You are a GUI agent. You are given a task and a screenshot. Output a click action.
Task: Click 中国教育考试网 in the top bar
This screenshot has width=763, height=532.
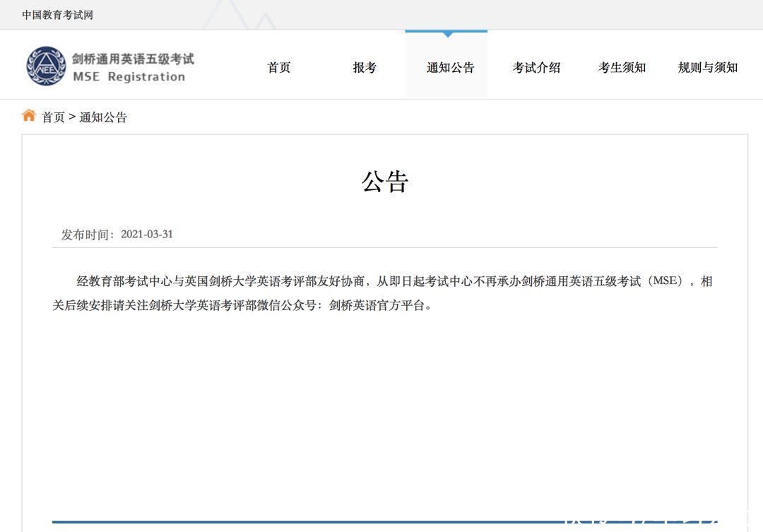pyautogui.click(x=57, y=13)
